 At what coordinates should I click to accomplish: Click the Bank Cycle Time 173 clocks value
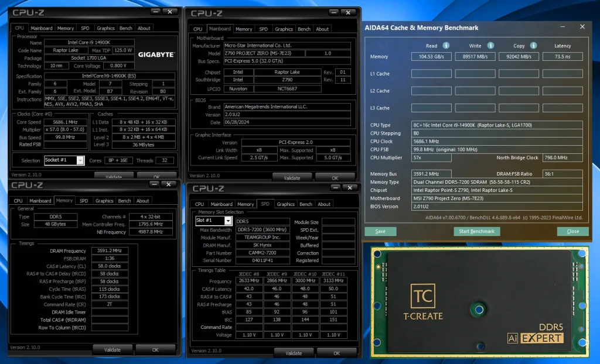click(110, 296)
